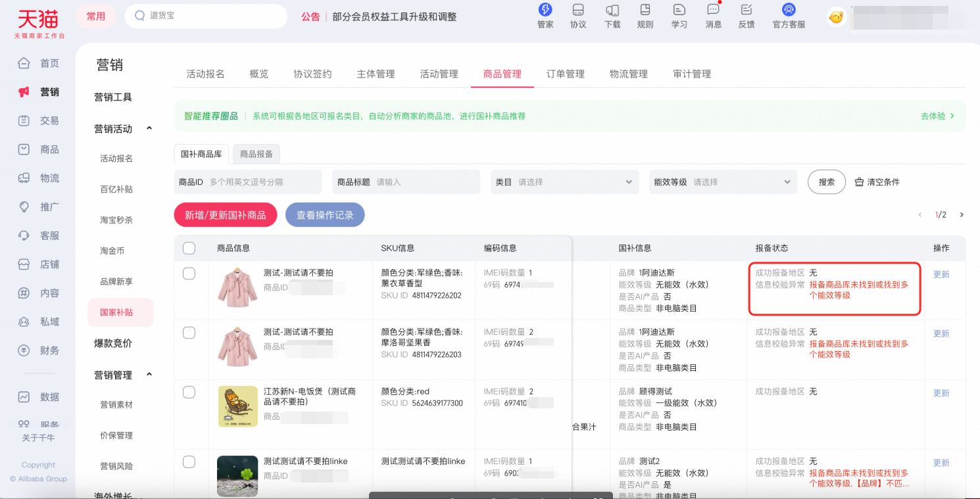This screenshot has height=499, width=980.
Task: Check the 测试测试请不要拍linke product row
Action: tap(189, 462)
